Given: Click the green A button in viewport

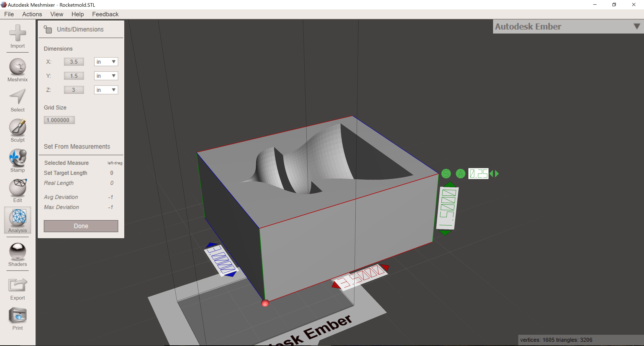Looking at the screenshot, I should [x=461, y=174].
